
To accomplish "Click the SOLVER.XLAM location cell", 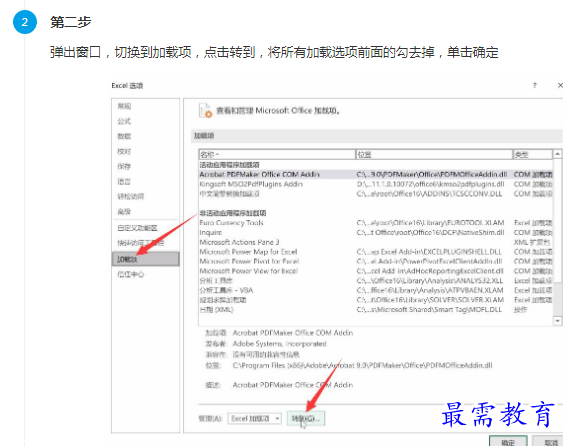I will [430, 300].
